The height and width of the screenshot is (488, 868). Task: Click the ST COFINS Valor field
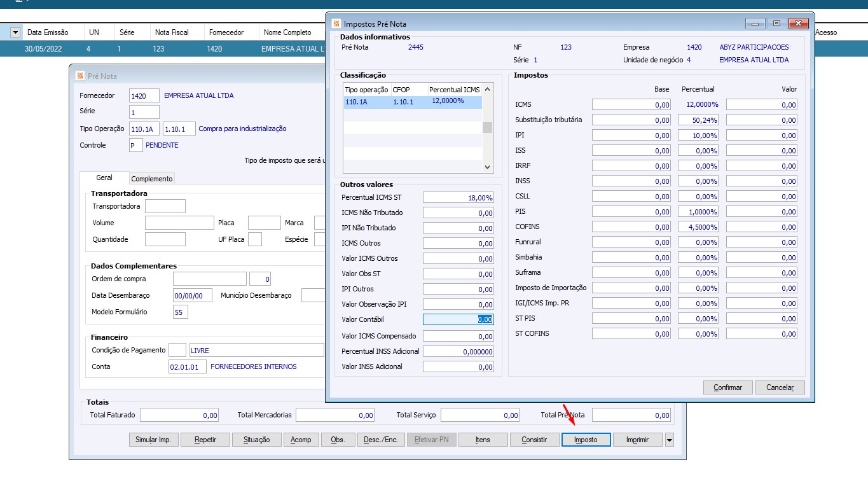coord(762,334)
